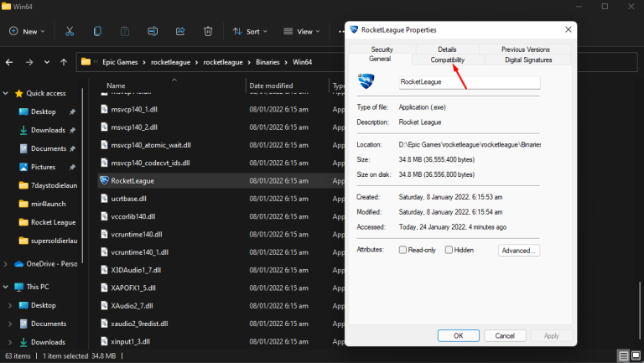
Task: Toggle the Hidden checkbox
Action: 449,250
